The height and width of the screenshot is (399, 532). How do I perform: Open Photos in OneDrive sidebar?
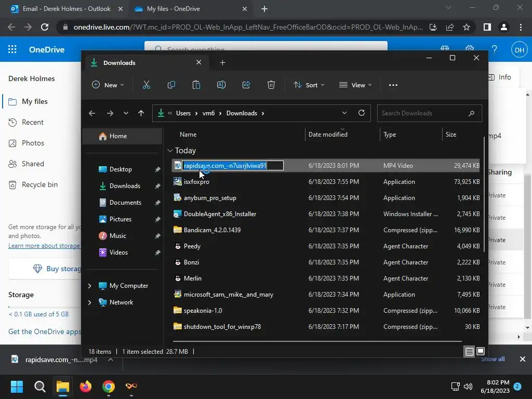[33, 143]
